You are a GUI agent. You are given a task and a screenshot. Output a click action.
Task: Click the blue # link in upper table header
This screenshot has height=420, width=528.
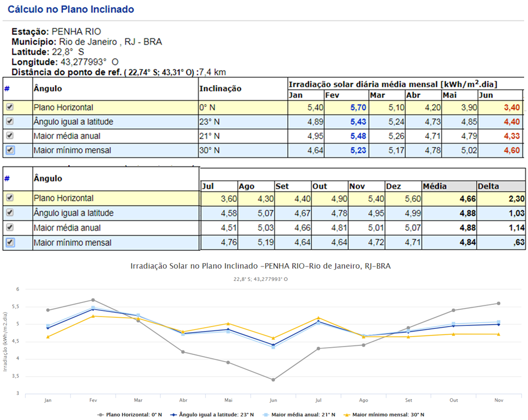(x=7, y=88)
